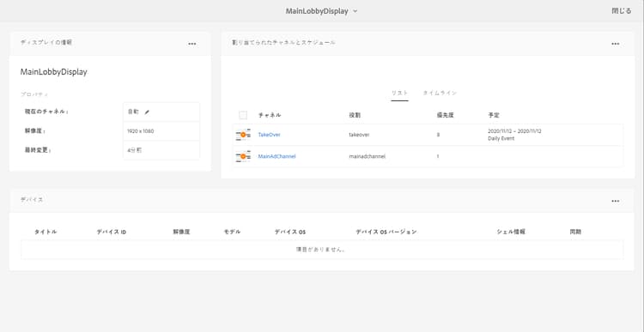The width and height of the screenshot is (644, 332).
Task: Click the 自動 current channel value
Action: (133, 112)
